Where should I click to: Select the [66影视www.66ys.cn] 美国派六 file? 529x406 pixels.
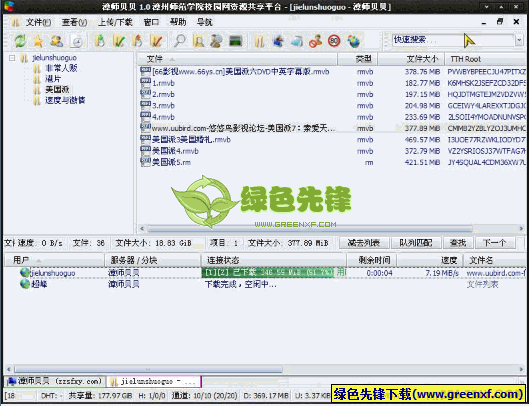[x=241, y=72]
